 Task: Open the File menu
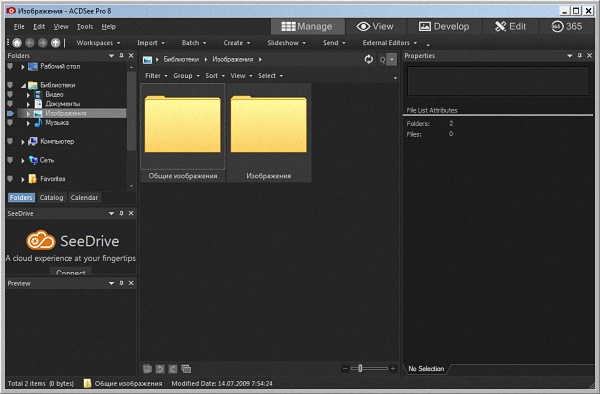pos(19,26)
